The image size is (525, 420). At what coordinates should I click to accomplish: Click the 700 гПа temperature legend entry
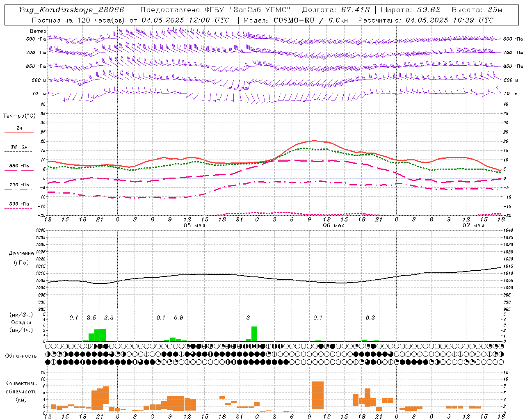[x=19, y=185]
